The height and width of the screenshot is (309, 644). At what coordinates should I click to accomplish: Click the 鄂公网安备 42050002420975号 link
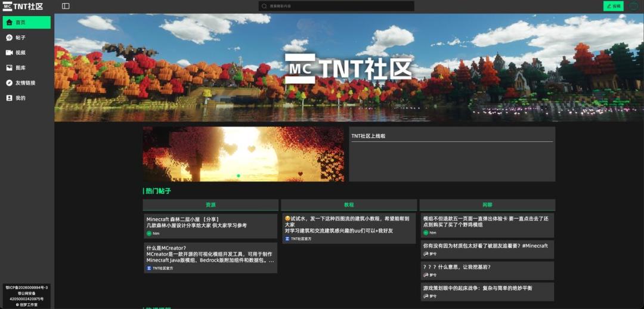pyautogui.click(x=27, y=296)
